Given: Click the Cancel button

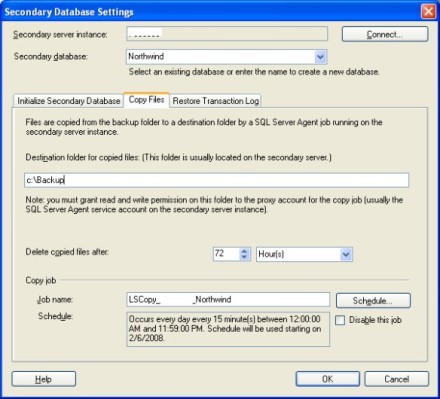Looking at the screenshot, I should point(396,379).
